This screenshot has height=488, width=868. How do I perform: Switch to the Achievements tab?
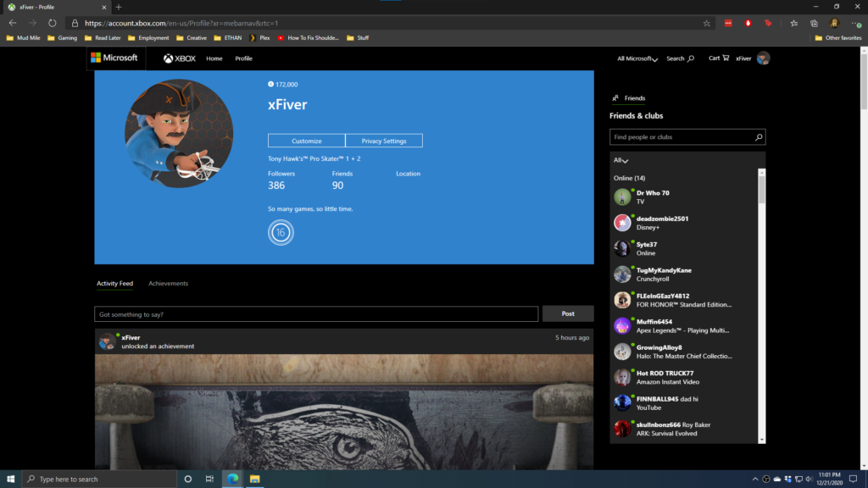click(x=168, y=284)
